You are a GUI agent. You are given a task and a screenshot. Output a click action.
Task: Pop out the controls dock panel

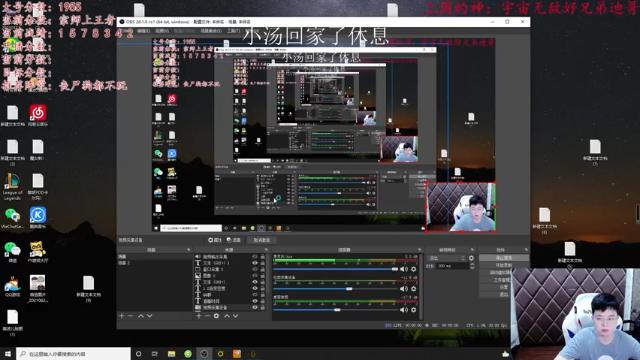(526, 249)
